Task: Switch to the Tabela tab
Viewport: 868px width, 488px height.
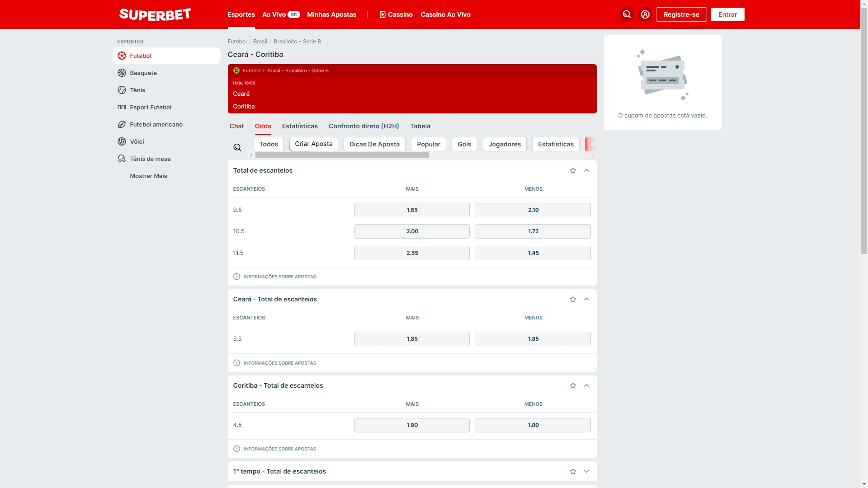Action: (x=420, y=126)
